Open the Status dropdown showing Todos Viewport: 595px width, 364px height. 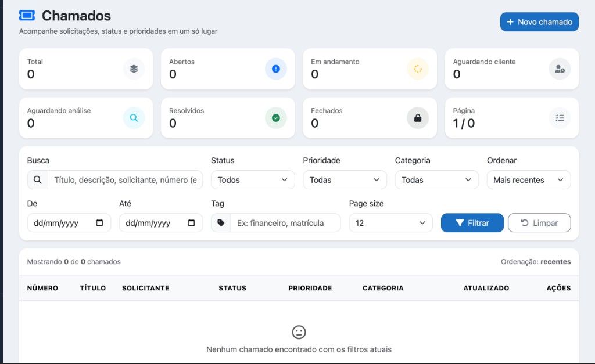pyautogui.click(x=253, y=180)
